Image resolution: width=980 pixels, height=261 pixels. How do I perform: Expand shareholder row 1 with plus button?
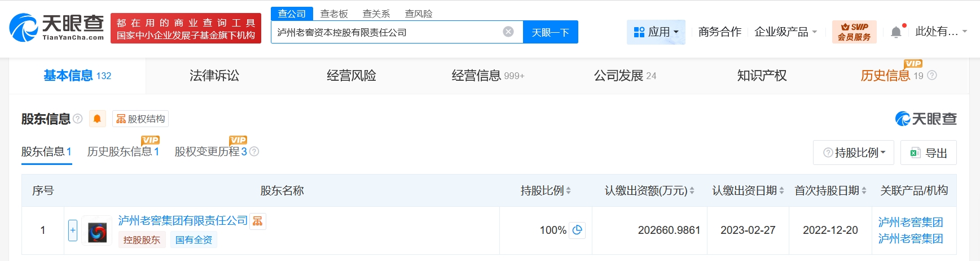(73, 230)
